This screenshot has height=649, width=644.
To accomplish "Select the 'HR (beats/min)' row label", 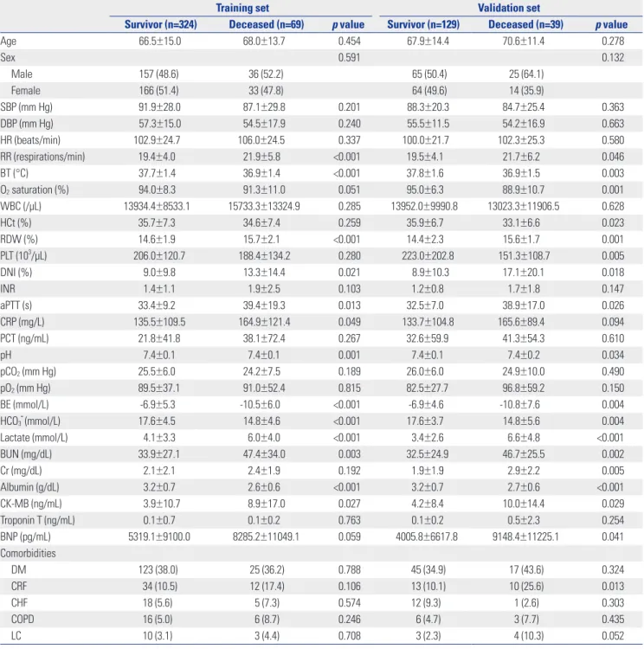I will point(30,140).
